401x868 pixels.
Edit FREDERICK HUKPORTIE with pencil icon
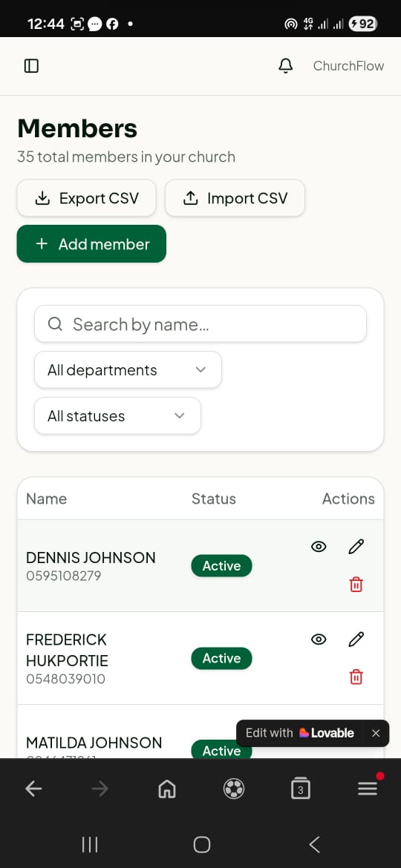point(356,640)
